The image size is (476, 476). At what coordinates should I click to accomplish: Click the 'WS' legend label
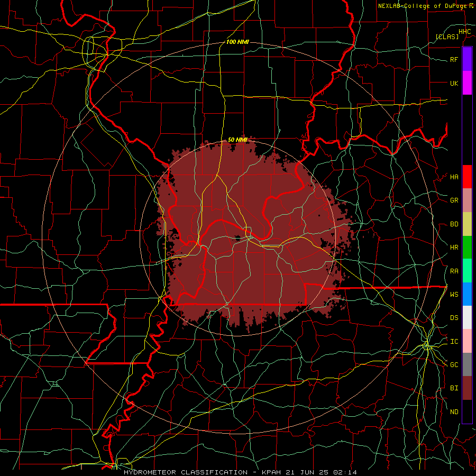tap(454, 295)
